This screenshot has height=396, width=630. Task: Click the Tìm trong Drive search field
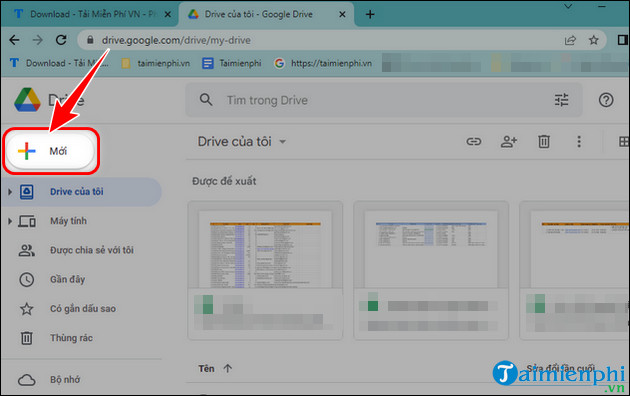click(384, 100)
